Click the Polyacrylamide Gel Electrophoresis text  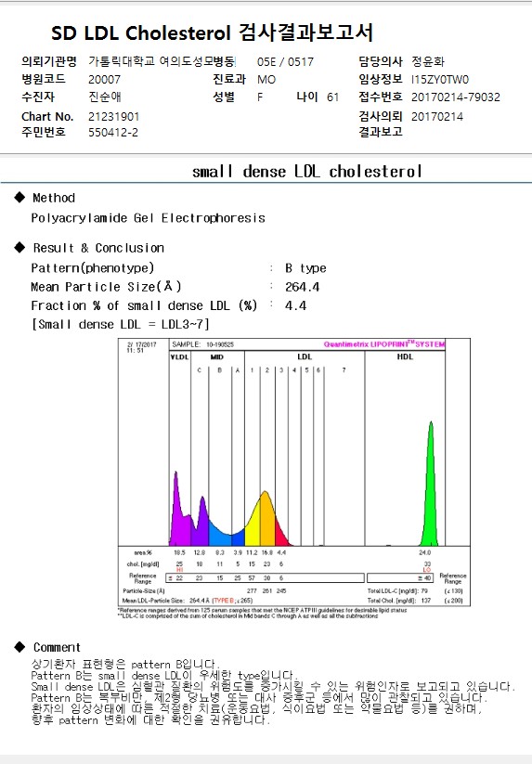(149, 218)
